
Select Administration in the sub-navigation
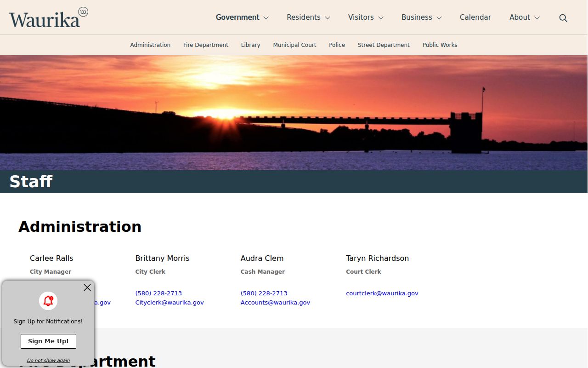pyautogui.click(x=150, y=45)
